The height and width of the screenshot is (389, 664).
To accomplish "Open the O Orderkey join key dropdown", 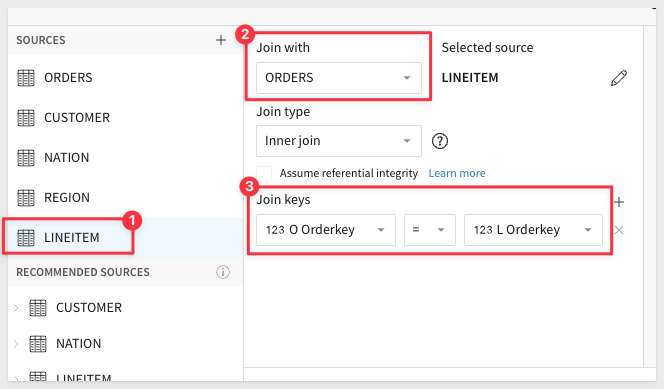I will (x=326, y=230).
